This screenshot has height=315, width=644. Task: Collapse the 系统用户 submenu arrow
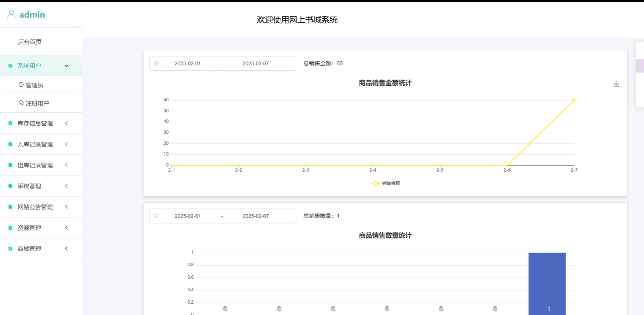tap(66, 66)
